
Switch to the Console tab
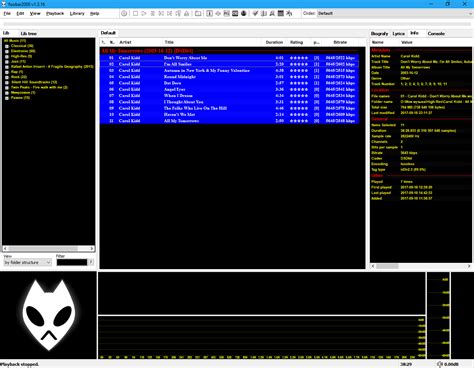click(x=436, y=34)
